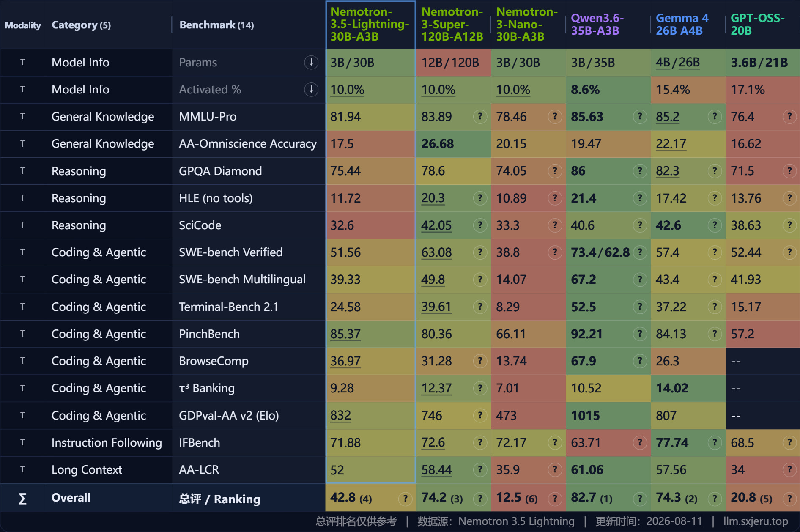Screen dimensions: 800x532
Task: Select the Qwen3.6-35B-A3B column header
Action: tap(597, 25)
